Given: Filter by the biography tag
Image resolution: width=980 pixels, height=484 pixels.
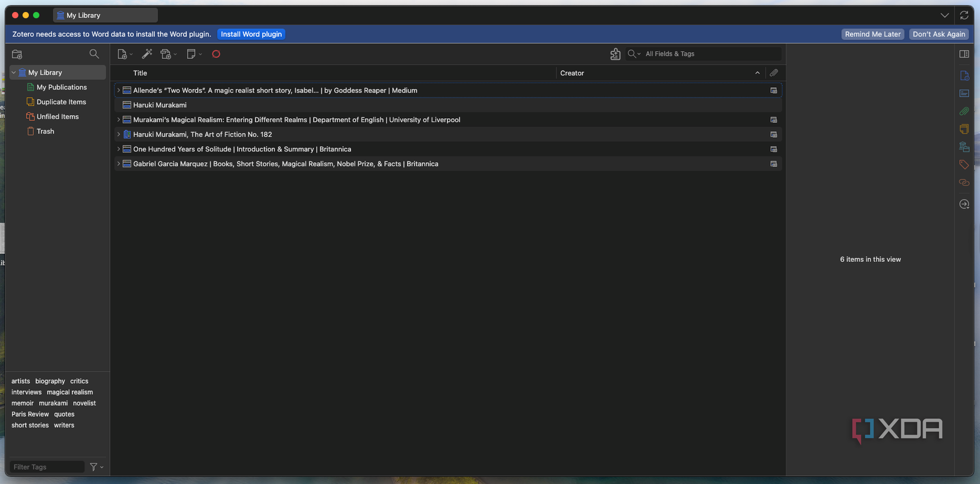Looking at the screenshot, I should pyautogui.click(x=50, y=381).
